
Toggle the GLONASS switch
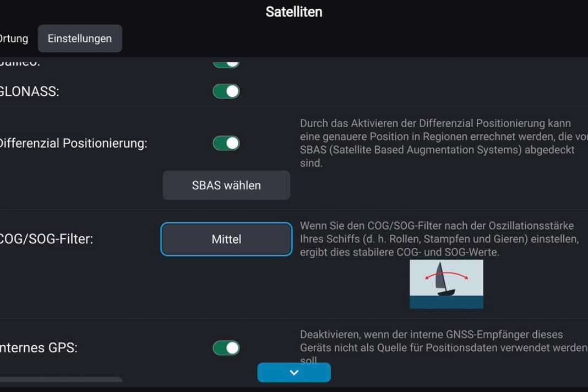point(226,91)
